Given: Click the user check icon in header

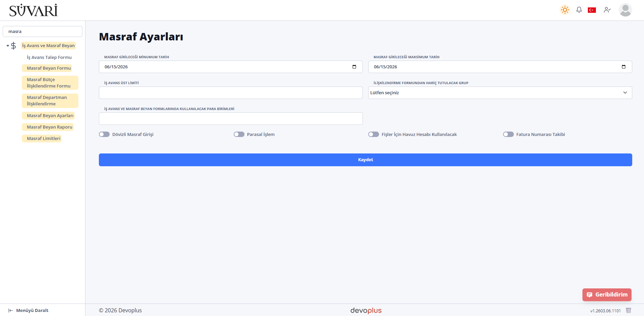Looking at the screenshot, I should pyautogui.click(x=607, y=10).
